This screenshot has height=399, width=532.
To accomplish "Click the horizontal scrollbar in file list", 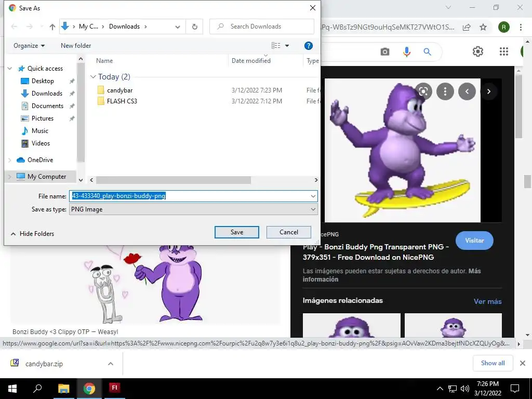I will click(x=174, y=180).
